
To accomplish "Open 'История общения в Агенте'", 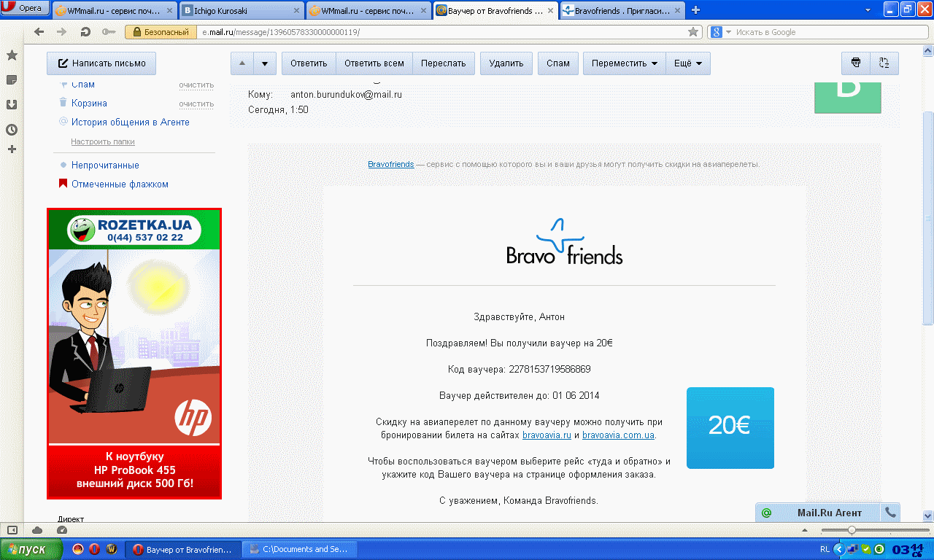I will click(x=131, y=122).
